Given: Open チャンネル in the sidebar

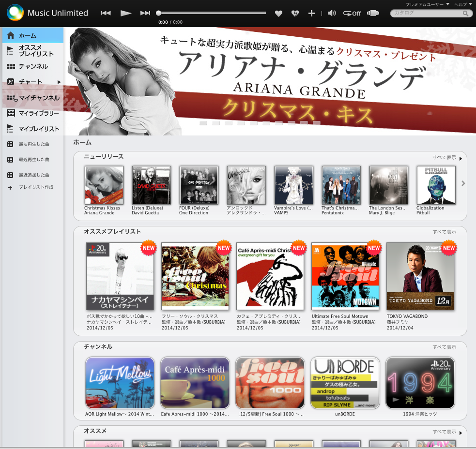Looking at the screenshot, I should [x=33, y=66].
